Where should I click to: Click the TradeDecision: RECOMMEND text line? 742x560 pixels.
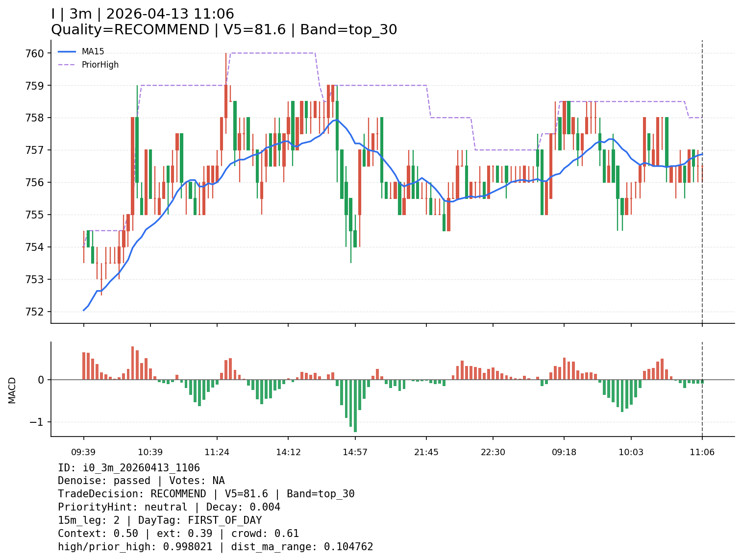[206, 494]
